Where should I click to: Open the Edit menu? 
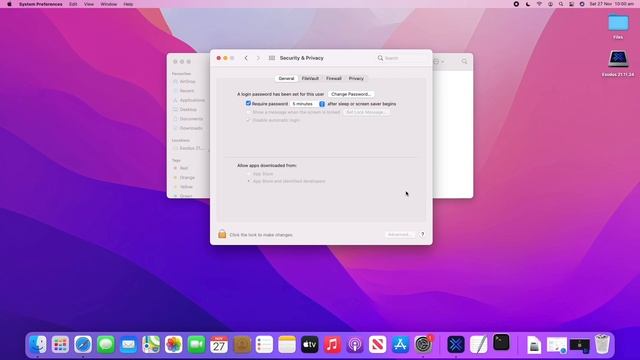73,4
